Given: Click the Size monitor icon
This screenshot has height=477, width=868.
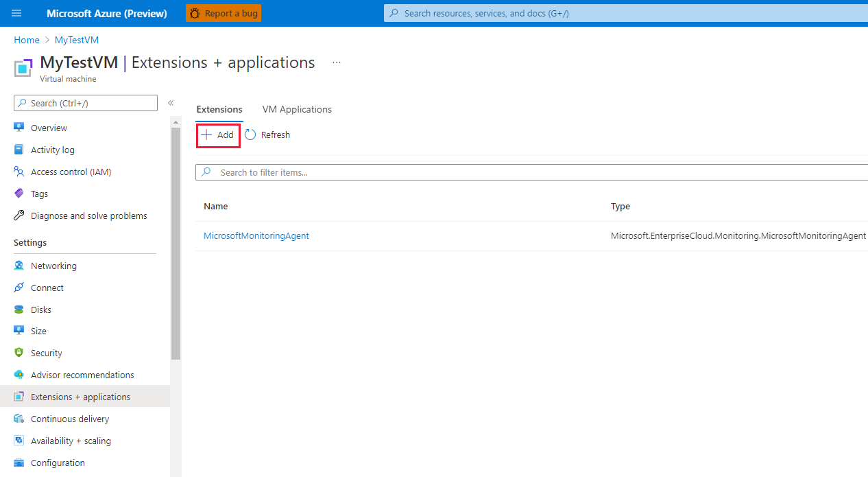Looking at the screenshot, I should 19,331.
